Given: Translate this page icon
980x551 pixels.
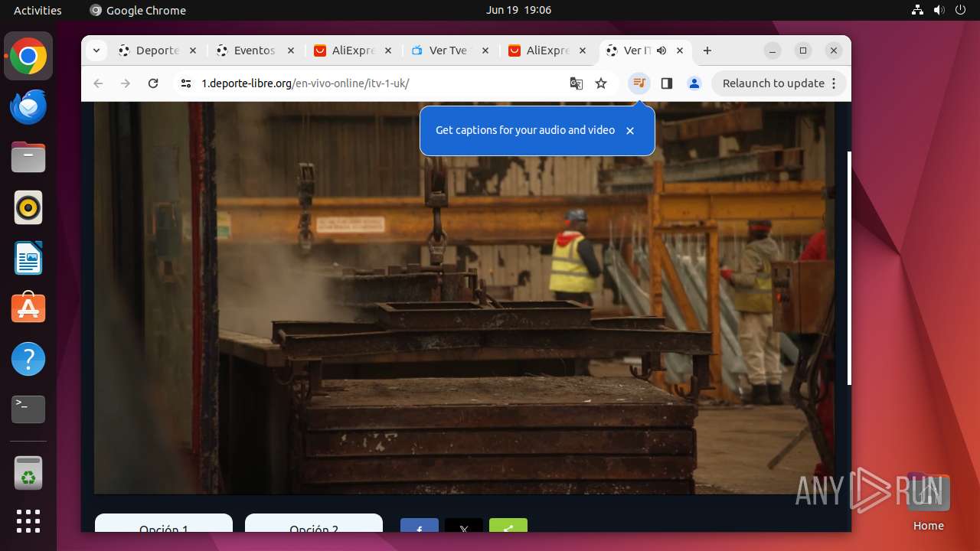Looking at the screenshot, I should click(577, 83).
